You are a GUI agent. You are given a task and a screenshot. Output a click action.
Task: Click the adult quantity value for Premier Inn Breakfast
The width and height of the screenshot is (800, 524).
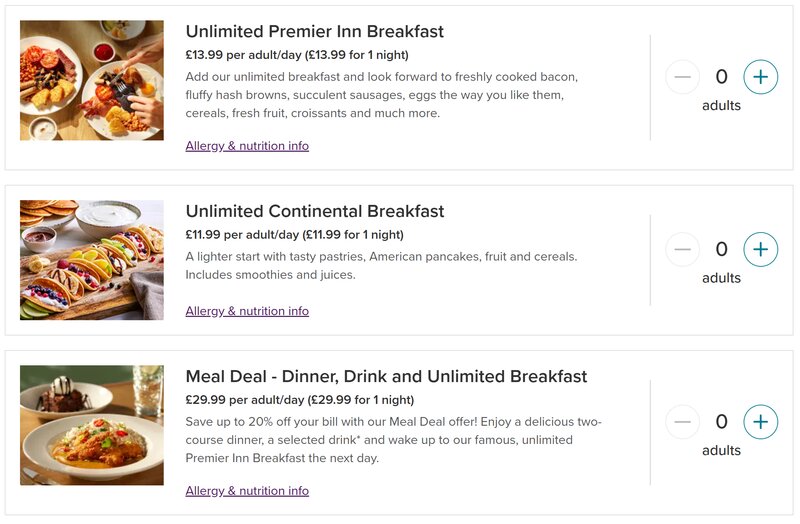pos(721,77)
